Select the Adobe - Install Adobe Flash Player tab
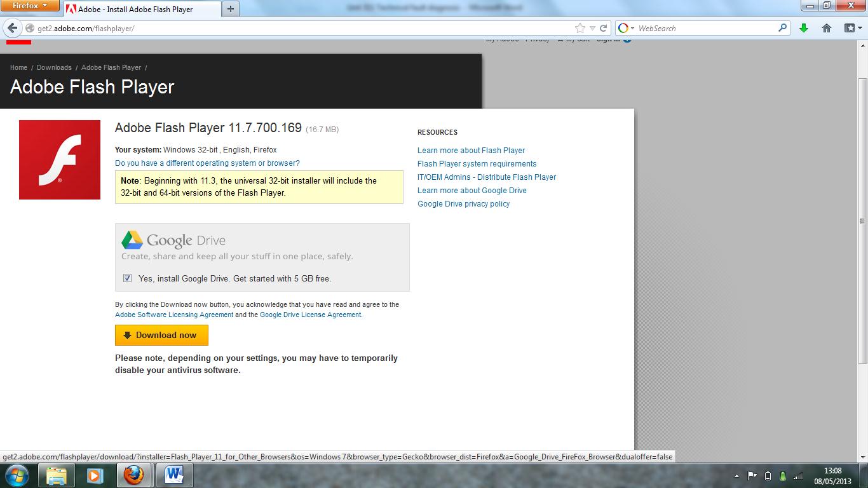 pyautogui.click(x=141, y=9)
